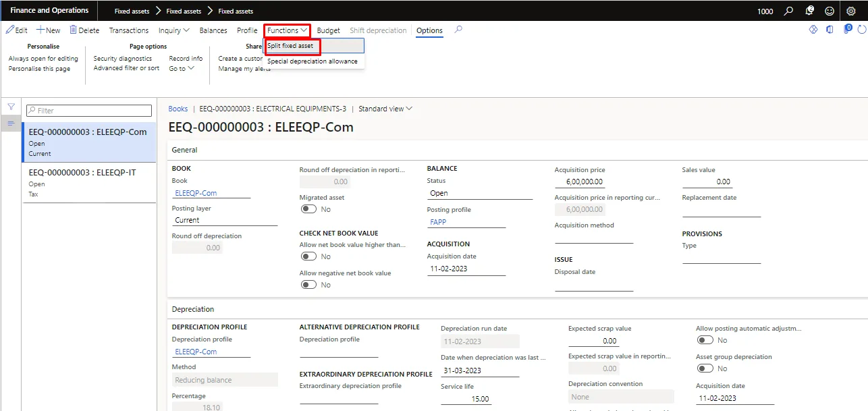The width and height of the screenshot is (868, 411).
Task: Click the General Acquisition date field showing 11-02-2023
Action: coord(466,269)
